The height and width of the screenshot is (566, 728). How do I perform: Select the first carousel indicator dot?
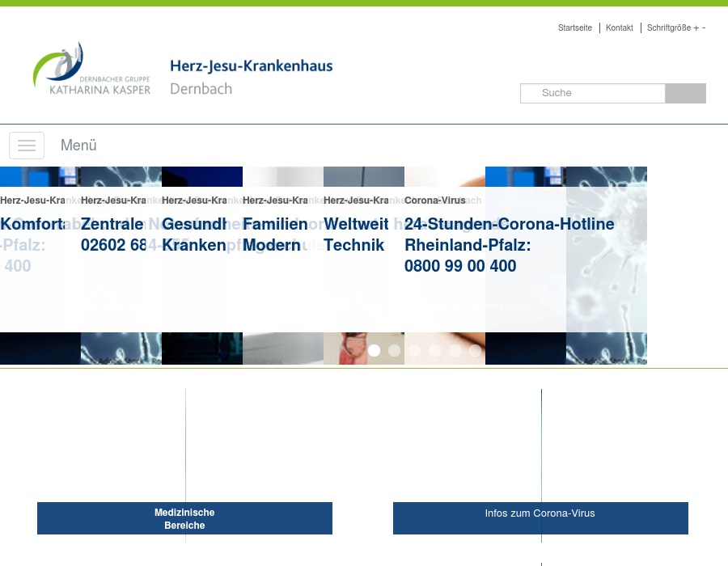coord(375,350)
